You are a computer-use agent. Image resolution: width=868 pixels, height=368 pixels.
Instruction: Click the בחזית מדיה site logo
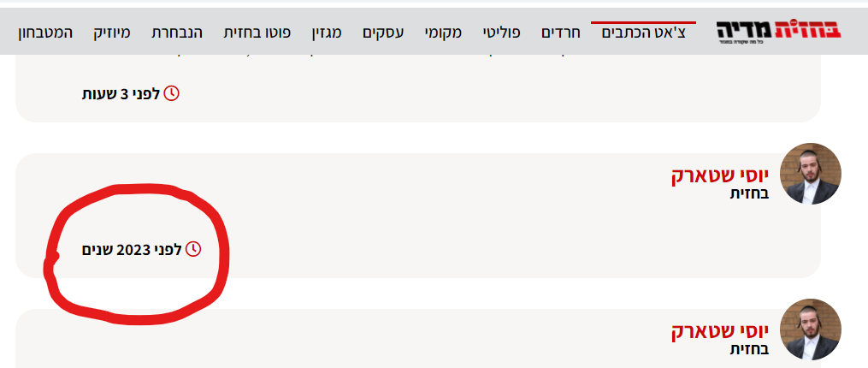click(x=778, y=33)
